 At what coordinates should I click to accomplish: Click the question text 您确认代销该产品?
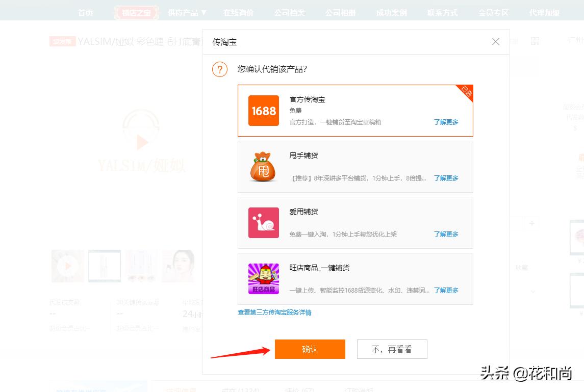click(272, 69)
